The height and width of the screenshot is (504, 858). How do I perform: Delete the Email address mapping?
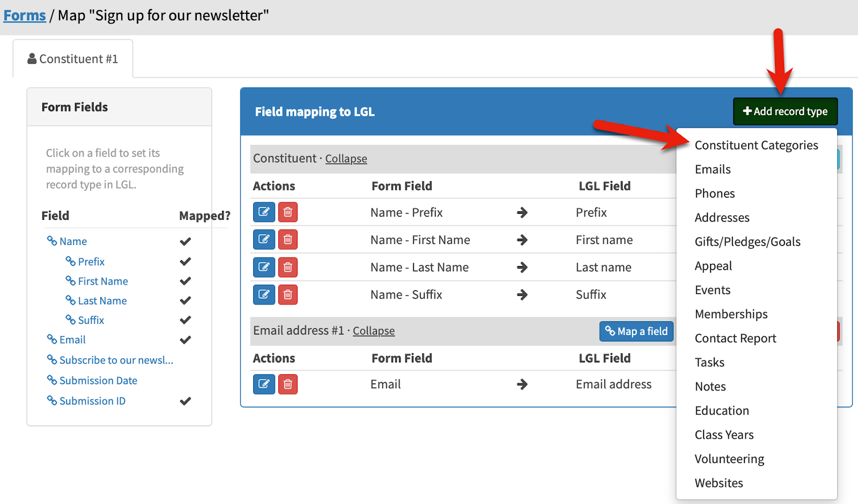pos(288,384)
